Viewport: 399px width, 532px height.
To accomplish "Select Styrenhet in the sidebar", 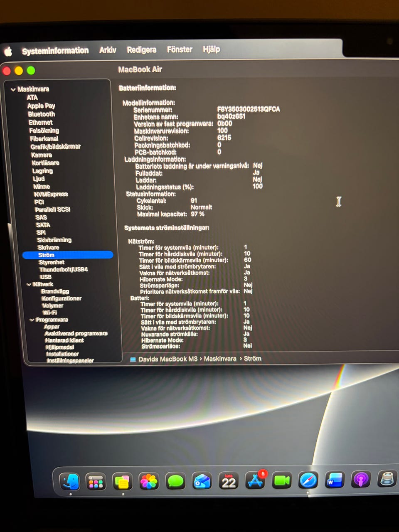I will click(x=52, y=262).
